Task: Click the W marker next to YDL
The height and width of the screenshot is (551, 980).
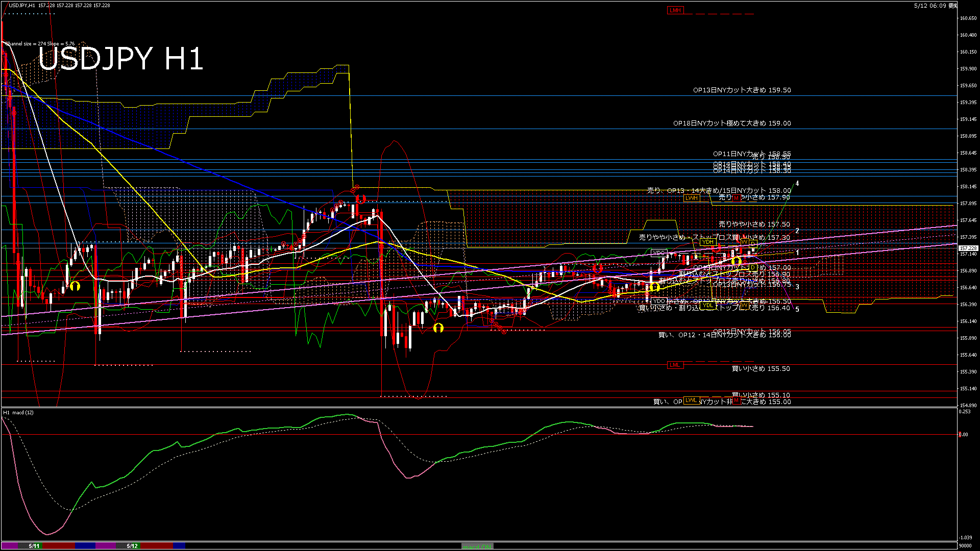Action: click(x=744, y=306)
